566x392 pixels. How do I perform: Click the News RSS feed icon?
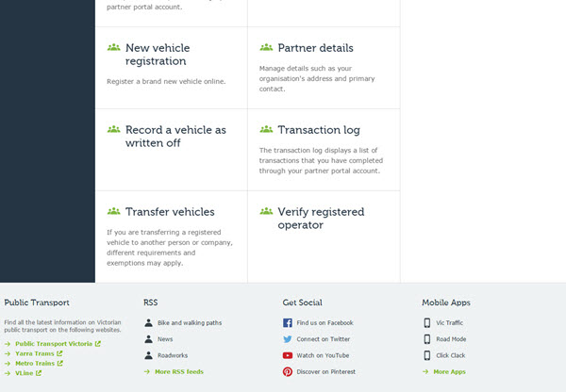coord(149,338)
